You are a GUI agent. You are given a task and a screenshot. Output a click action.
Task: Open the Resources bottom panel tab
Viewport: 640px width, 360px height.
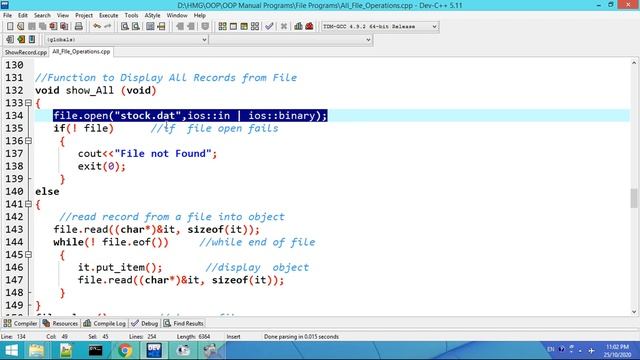(x=60, y=323)
